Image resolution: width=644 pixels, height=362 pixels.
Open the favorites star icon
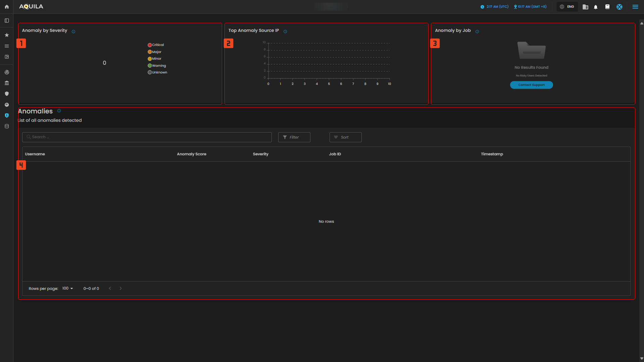tap(7, 35)
